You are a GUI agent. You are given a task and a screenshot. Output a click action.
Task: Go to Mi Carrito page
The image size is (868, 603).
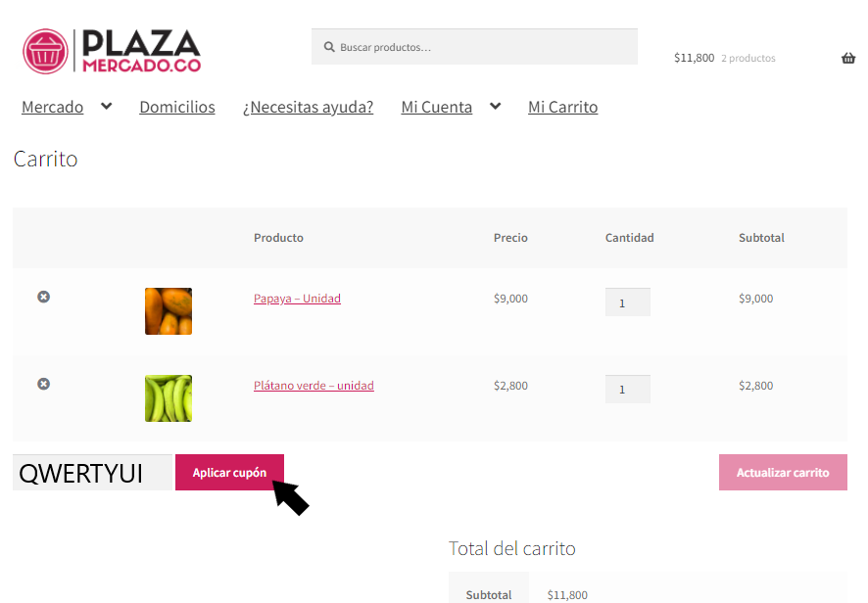pos(563,107)
